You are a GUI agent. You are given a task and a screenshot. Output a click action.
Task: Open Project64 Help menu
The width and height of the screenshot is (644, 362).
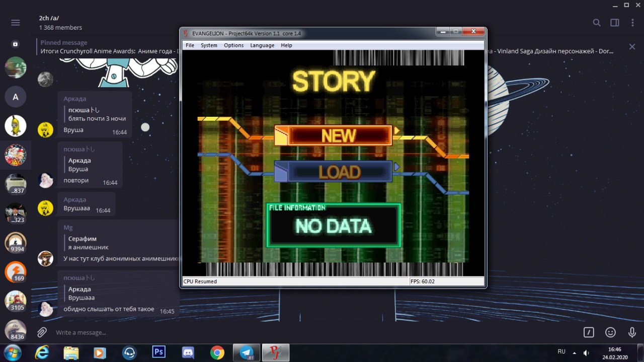pyautogui.click(x=286, y=45)
